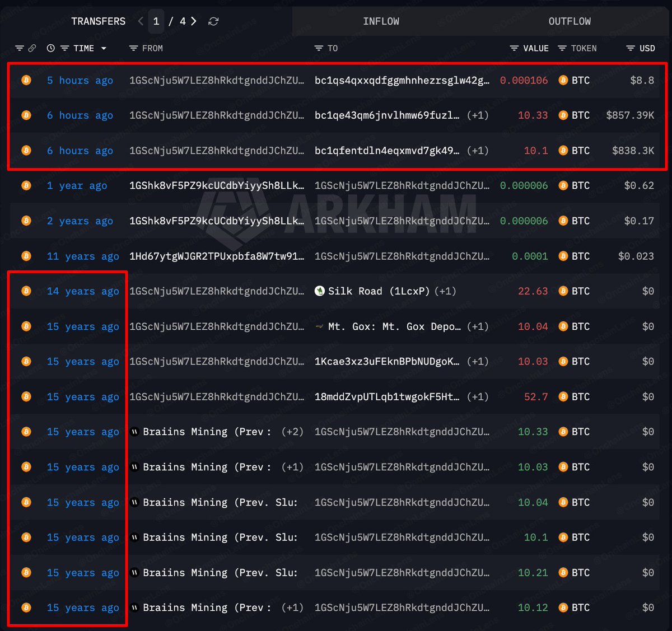Screen dimensions: 672x631
Task: Open sender 1GShk8vF5PZ9kcUCdbYiyySh8LLk in $0.62 row
Action: pos(217,186)
